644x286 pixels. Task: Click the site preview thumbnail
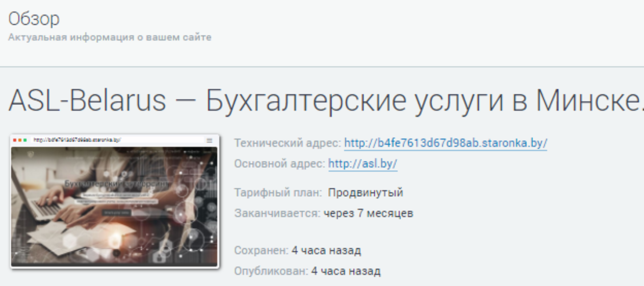114,202
